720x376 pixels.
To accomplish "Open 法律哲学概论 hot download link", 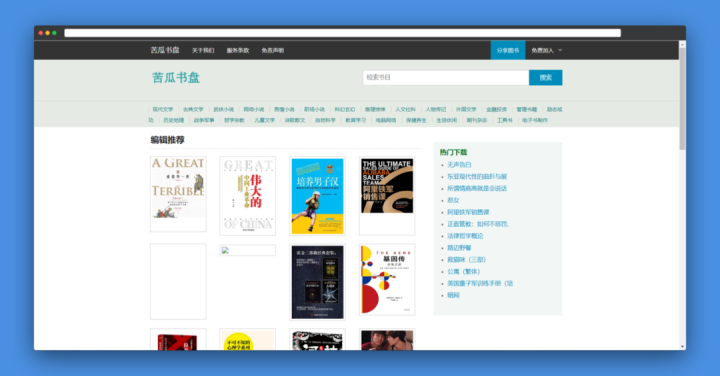I will click(x=465, y=236).
